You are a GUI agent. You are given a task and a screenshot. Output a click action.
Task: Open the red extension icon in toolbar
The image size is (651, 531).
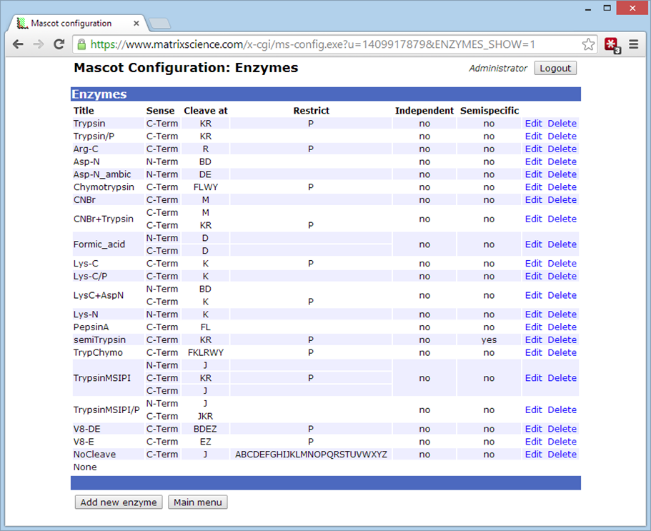click(612, 45)
